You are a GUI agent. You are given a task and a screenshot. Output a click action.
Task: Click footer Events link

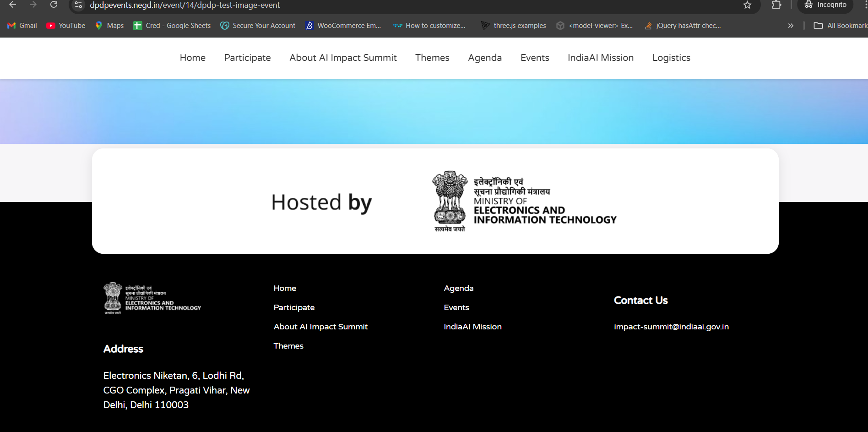456,307
